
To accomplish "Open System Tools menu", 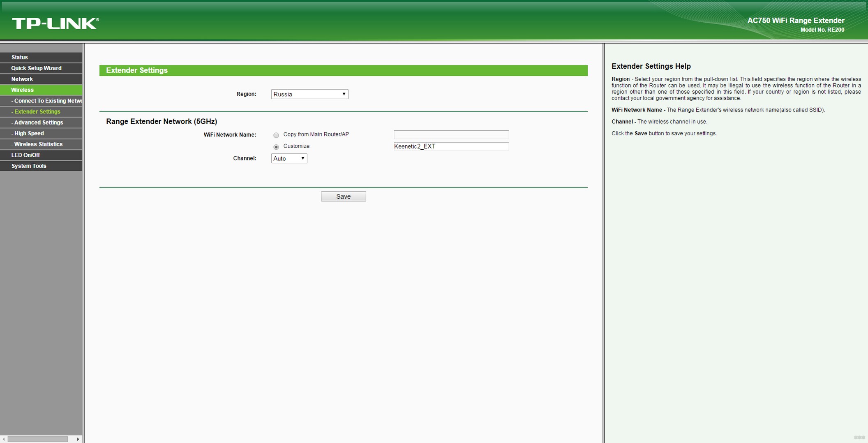I will [41, 166].
